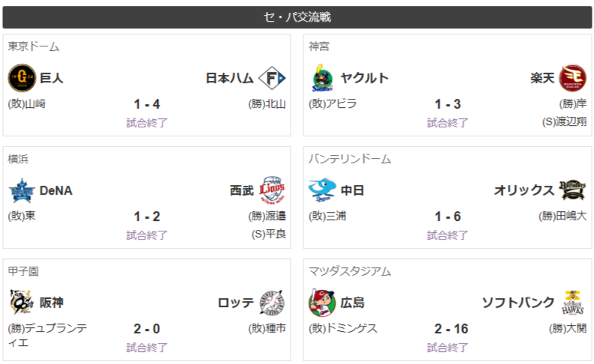
Task: Click the Hanshin Tigers logo
Action: pyautogui.click(x=22, y=303)
